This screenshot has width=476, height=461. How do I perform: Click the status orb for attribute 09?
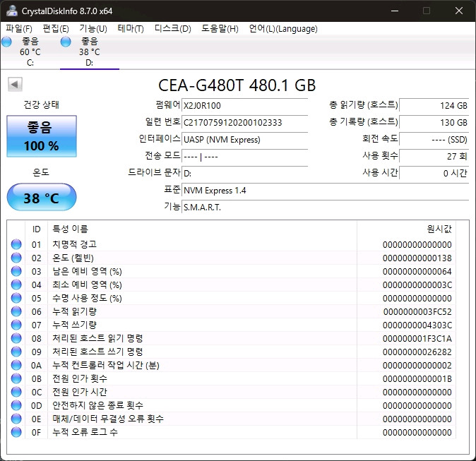(x=16, y=352)
